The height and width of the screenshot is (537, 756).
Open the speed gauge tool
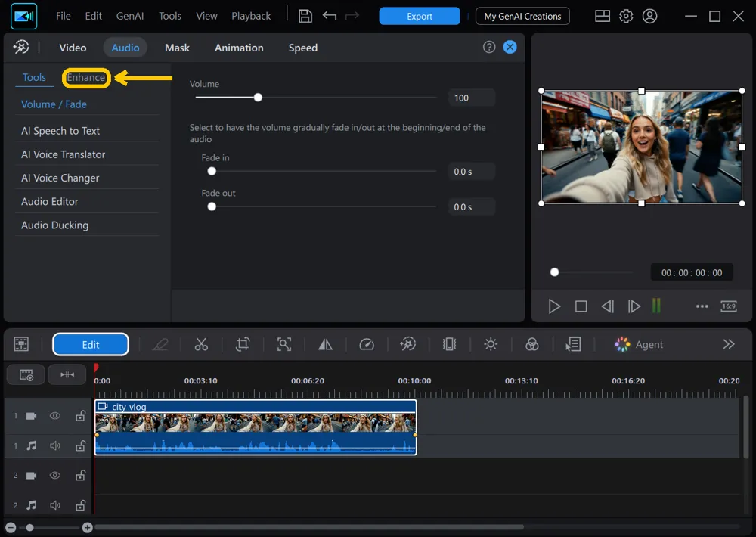coord(367,344)
